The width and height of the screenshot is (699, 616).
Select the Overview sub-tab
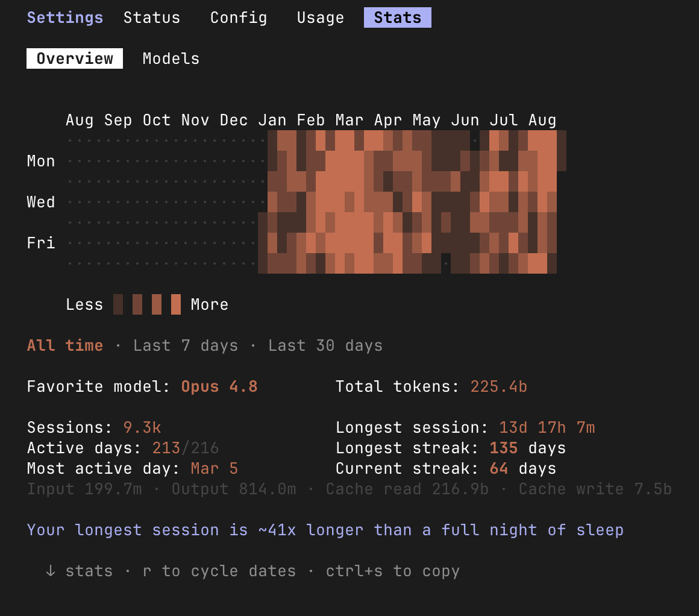75,58
